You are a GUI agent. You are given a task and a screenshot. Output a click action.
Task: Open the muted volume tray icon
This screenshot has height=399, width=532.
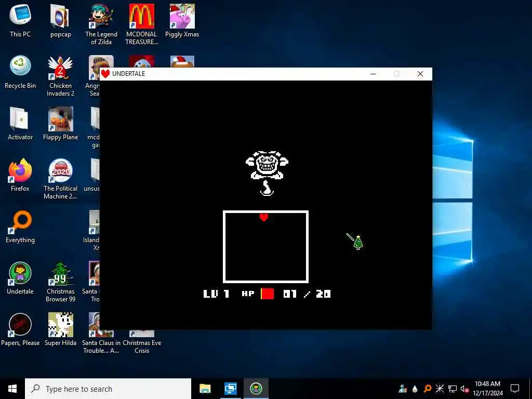pos(465,389)
